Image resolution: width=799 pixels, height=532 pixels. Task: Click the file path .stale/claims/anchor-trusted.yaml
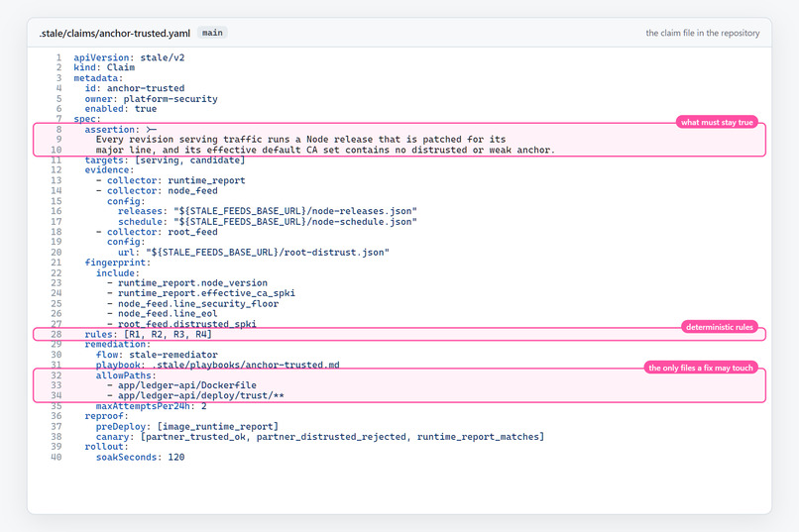coord(115,33)
